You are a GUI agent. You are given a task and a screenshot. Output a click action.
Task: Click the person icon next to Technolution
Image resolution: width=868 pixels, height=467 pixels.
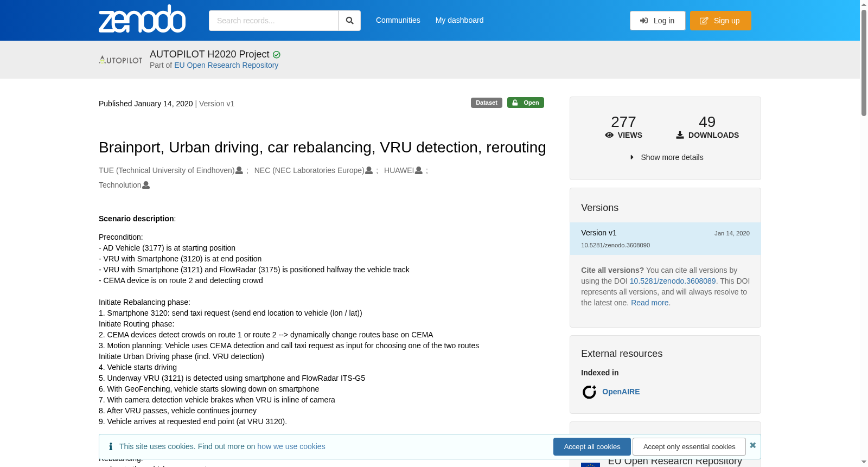pyautogui.click(x=146, y=185)
